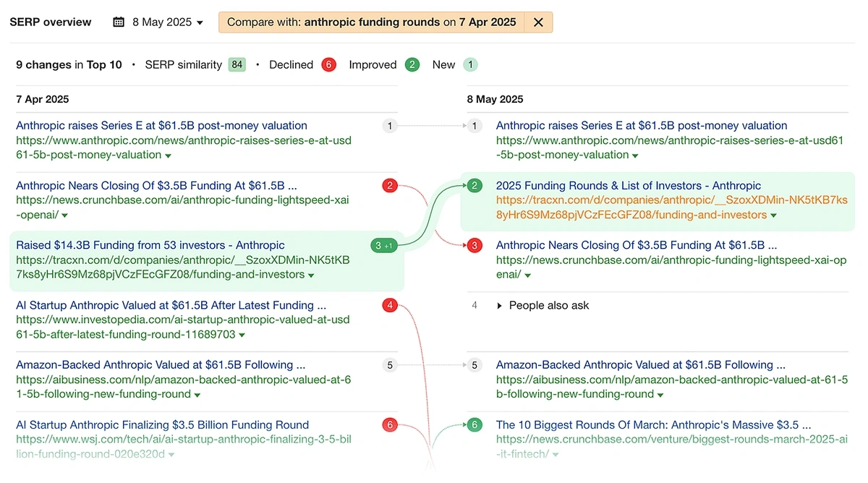Click the SERP overview heading
The image size is (868, 483).
click(51, 22)
